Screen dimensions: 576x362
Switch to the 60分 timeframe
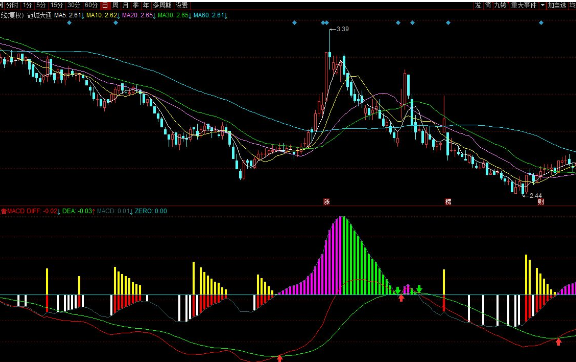click(91, 5)
